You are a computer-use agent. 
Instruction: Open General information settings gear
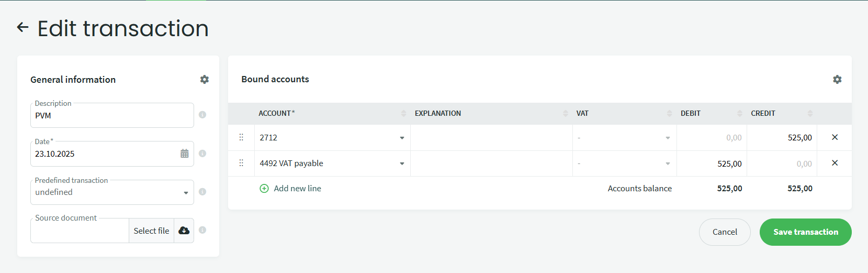click(x=205, y=79)
